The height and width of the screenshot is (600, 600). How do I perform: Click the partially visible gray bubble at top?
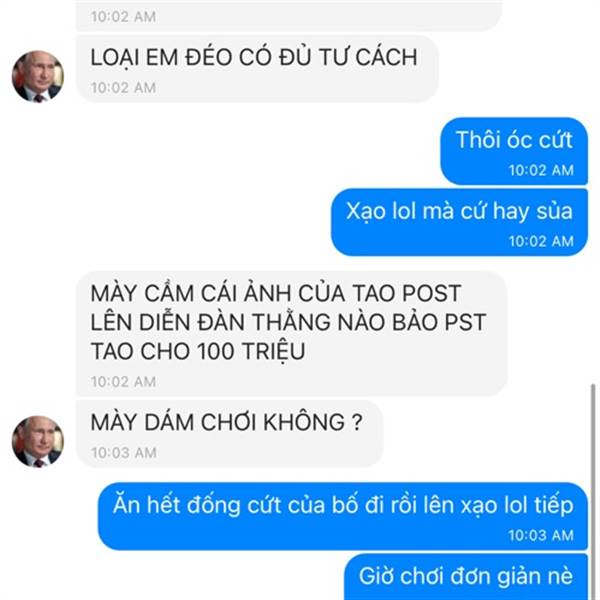click(x=289, y=15)
